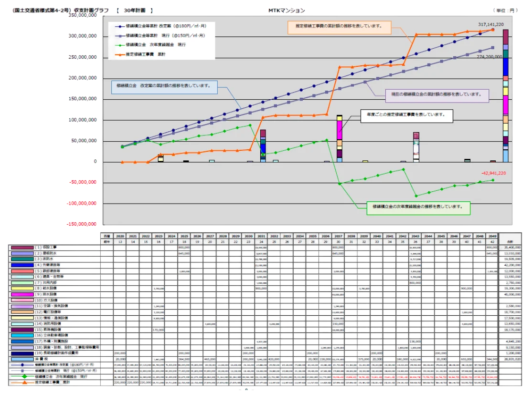Click the tall stacked bar at 2049
The height and width of the screenshot is (394, 532).
click(506, 96)
